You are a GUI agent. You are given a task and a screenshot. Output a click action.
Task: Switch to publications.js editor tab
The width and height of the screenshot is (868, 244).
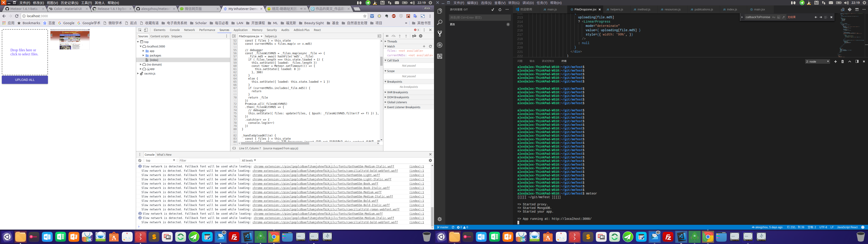(x=703, y=9)
